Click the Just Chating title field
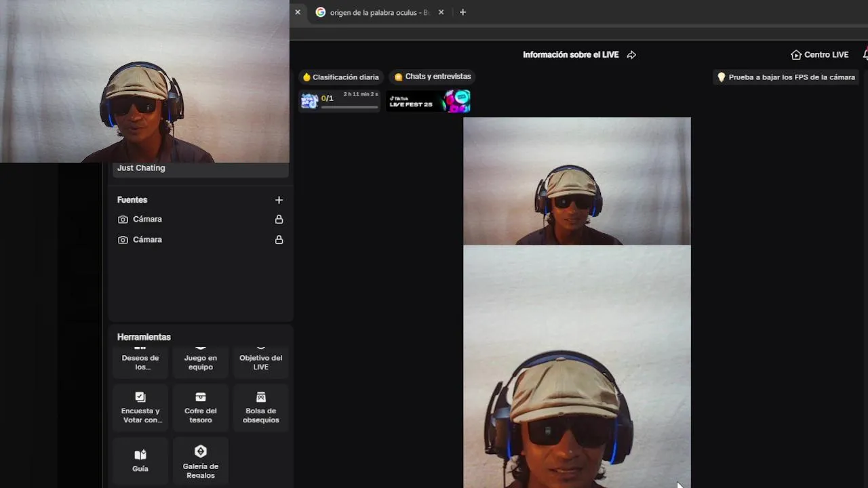This screenshot has width=868, height=488. click(200, 169)
